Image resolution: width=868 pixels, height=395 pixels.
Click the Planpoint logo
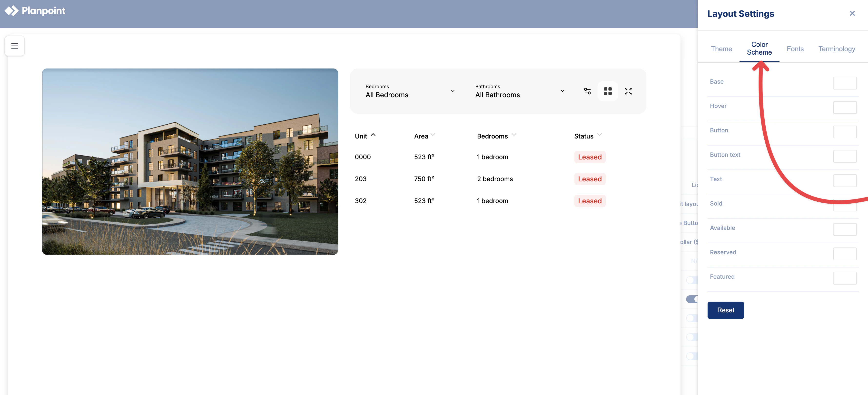coord(35,11)
